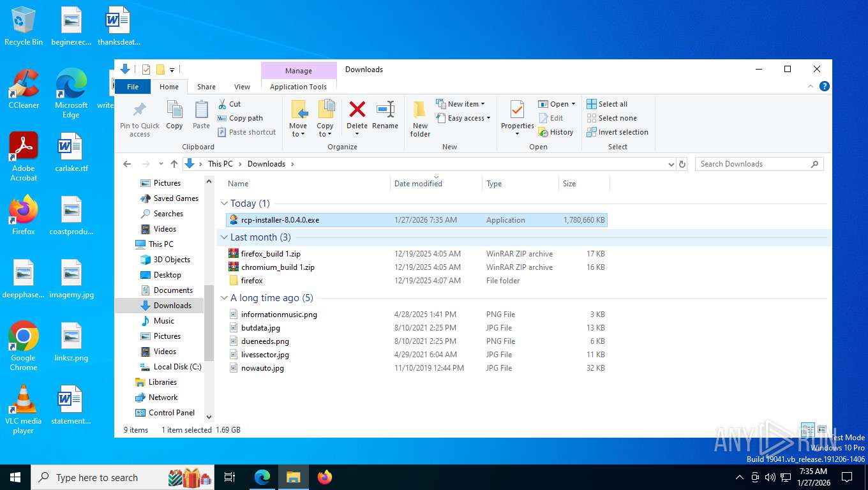This screenshot has width=868, height=490.
Task: Open Firefox from the taskbar
Action: (325, 477)
